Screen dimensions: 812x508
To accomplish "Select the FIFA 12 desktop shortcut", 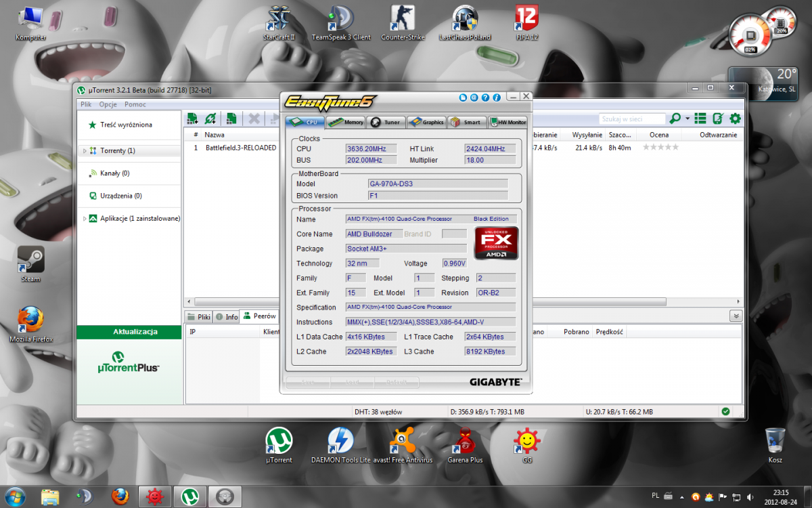I will pyautogui.click(x=527, y=23).
